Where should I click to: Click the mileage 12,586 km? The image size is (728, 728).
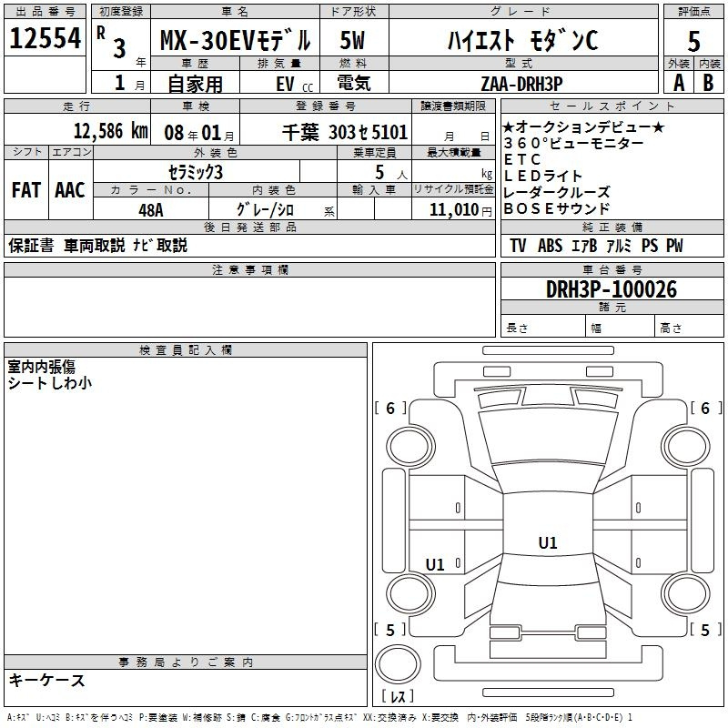[110, 131]
